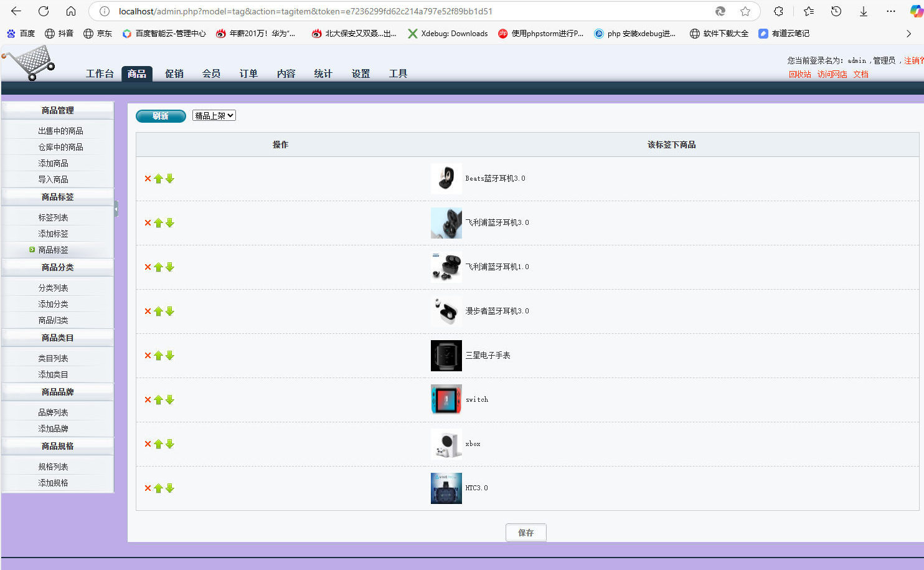Image resolution: width=924 pixels, height=570 pixels.
Task: Open 品牌列表 in sidebar
Action: (x=53, y=412)
